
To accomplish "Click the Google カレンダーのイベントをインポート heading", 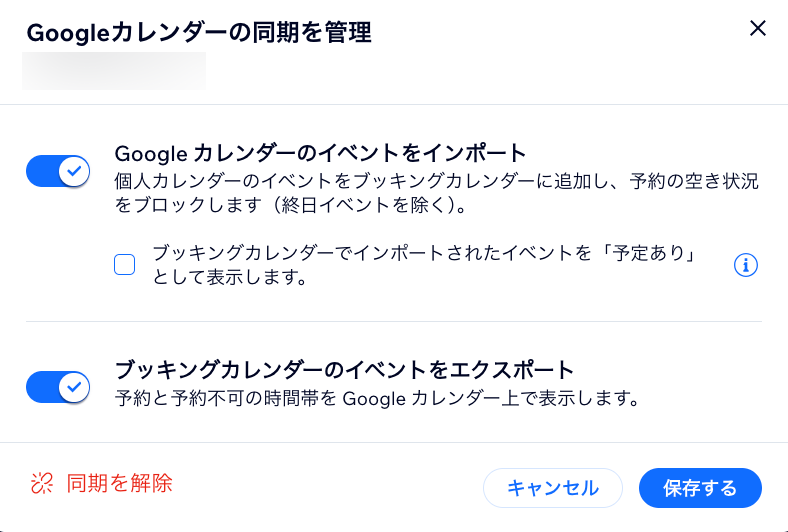I will 320,153.
